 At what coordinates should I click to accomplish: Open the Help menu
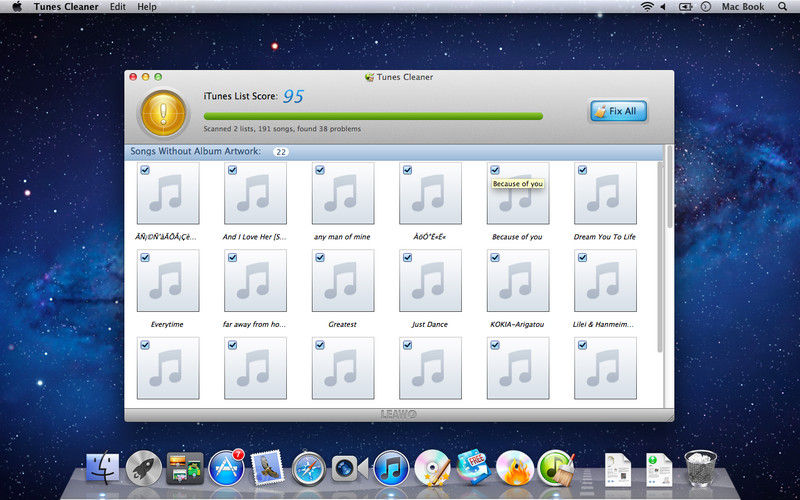pyautogui.click(x=147, y=7)
